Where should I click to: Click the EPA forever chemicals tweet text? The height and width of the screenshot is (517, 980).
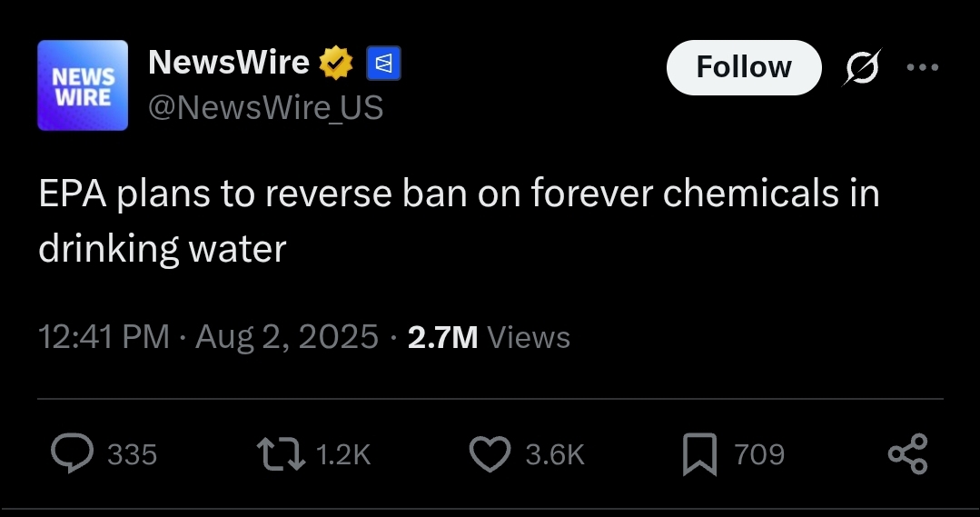pyautogui.click(x=459, y=221)
